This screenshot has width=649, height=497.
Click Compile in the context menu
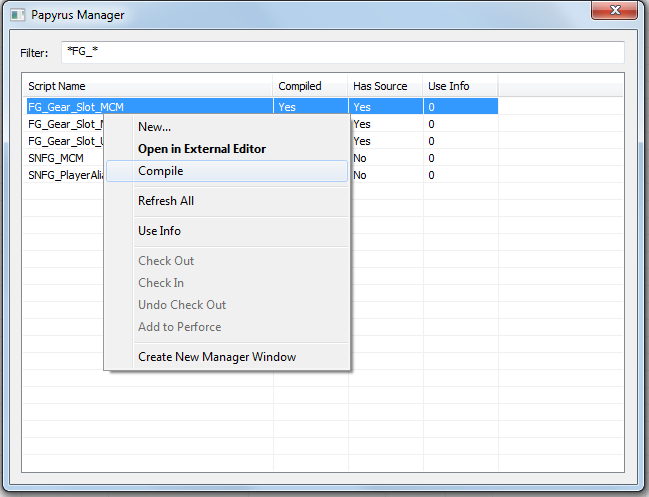tap(160, 171)
